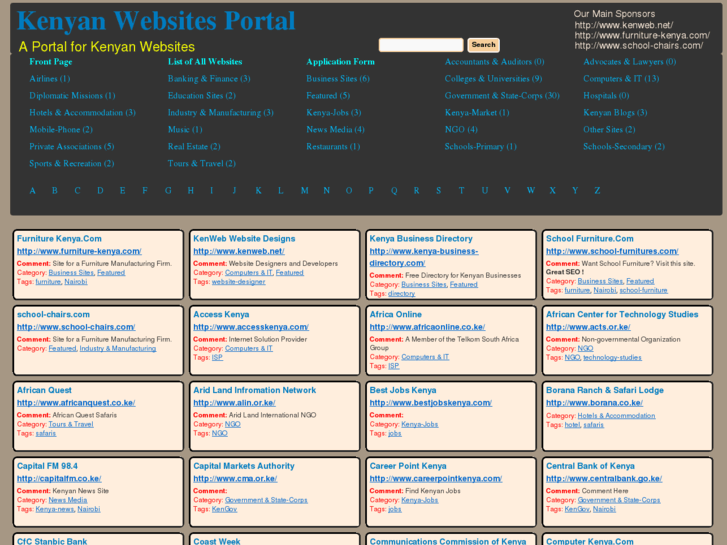Click technology-studies tag
This screenshot has width=727, height=545.
(x=612, y=358)
